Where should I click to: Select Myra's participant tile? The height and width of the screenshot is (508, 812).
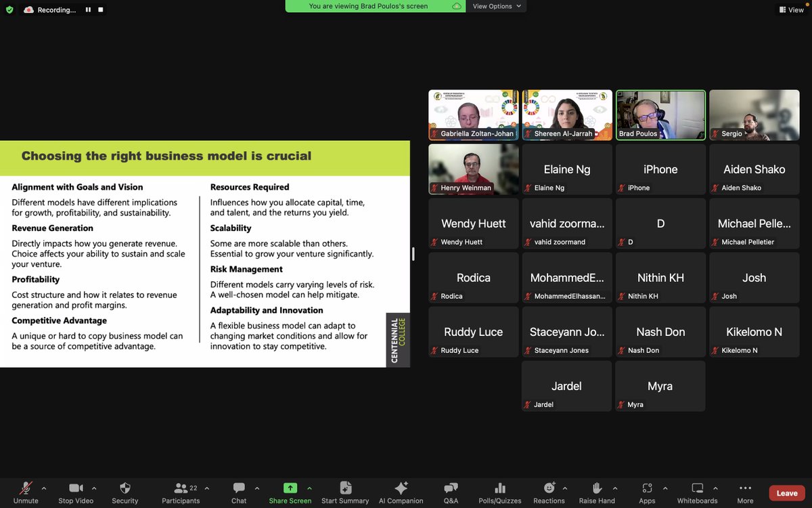pos(660,386)
